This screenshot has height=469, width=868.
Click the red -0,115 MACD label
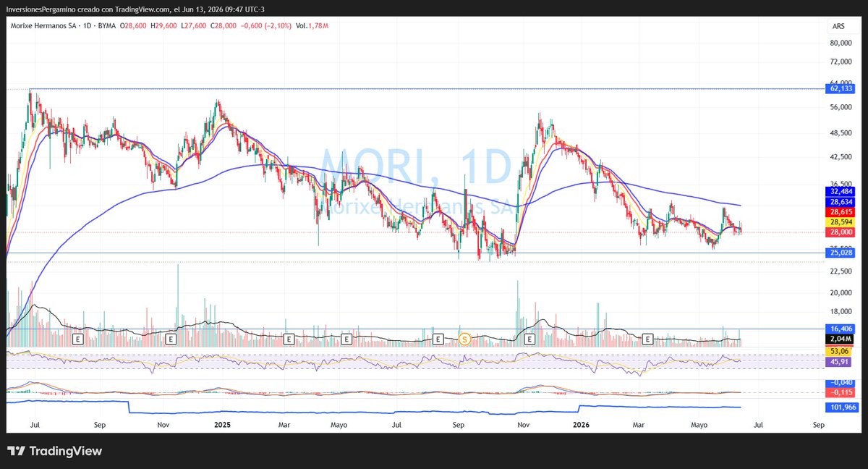click(839, 392)
